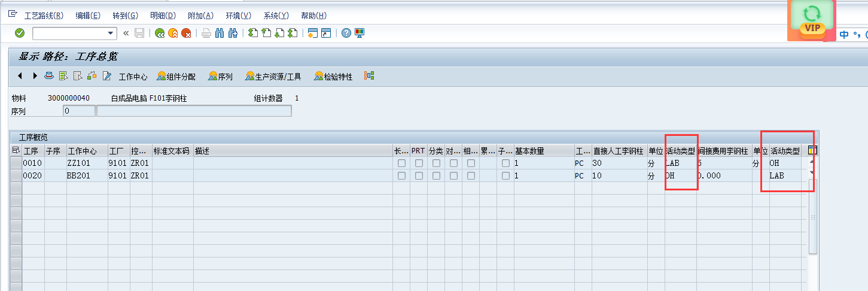Click the green VIP refresh badge
Viewport: 868px width, 291px height.
pos(812,20)
